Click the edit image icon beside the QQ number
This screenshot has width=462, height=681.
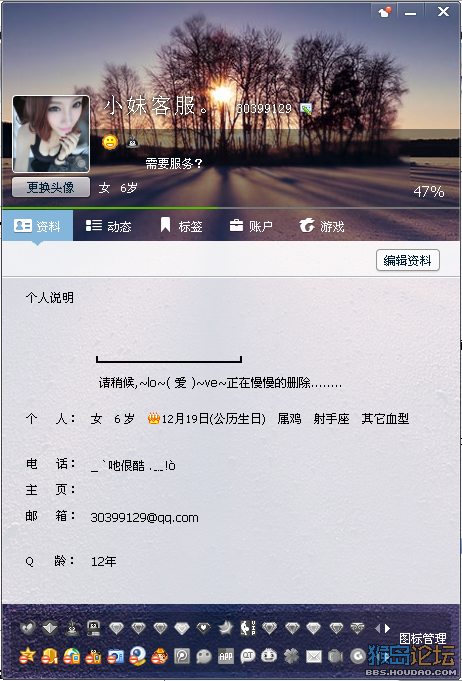(306, 109)
